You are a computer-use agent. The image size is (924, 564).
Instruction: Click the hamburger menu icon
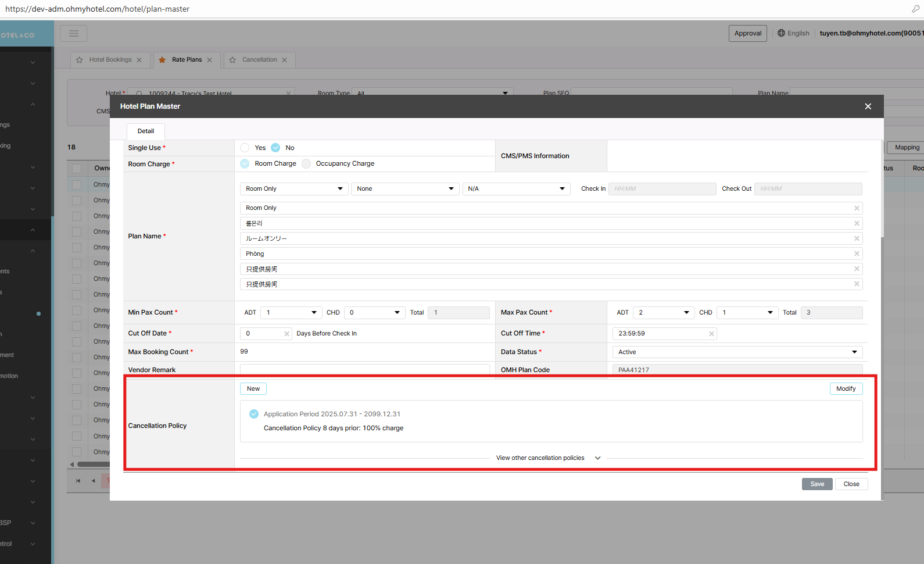73,33
